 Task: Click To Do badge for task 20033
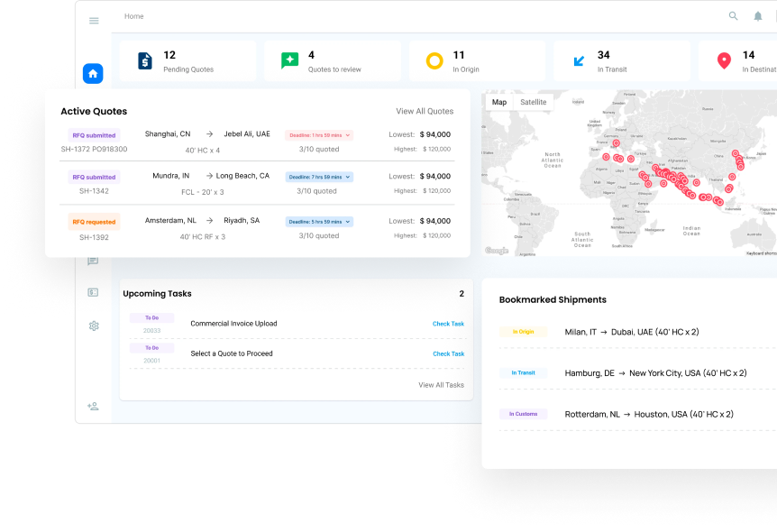pyautogui.click(x=151, y=317)
